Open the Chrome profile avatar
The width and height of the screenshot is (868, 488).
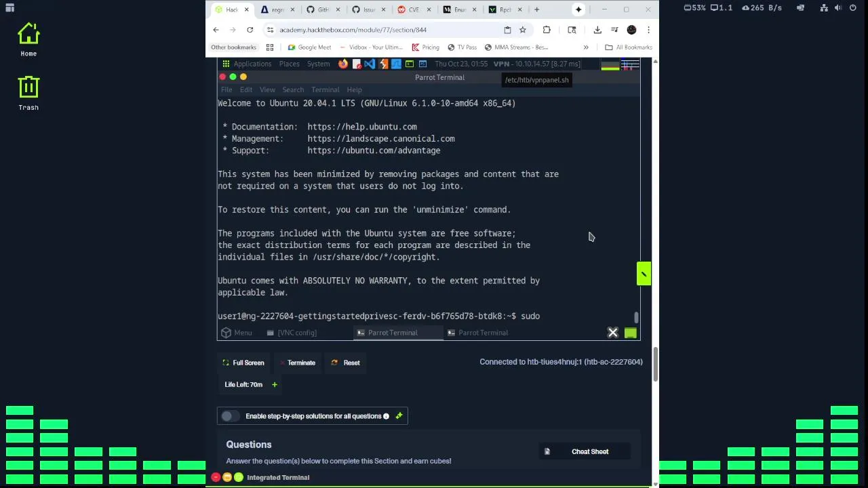pyautogui.click(x=632, y=30)
